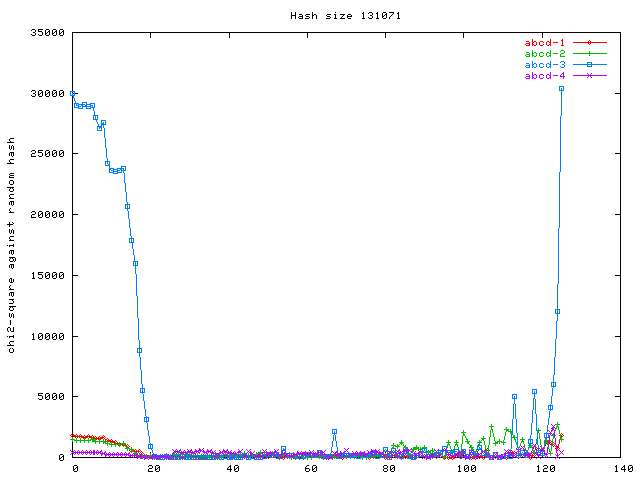Click the y-axis value 15000
The image size is (640, 480).
tap(47, 276)
